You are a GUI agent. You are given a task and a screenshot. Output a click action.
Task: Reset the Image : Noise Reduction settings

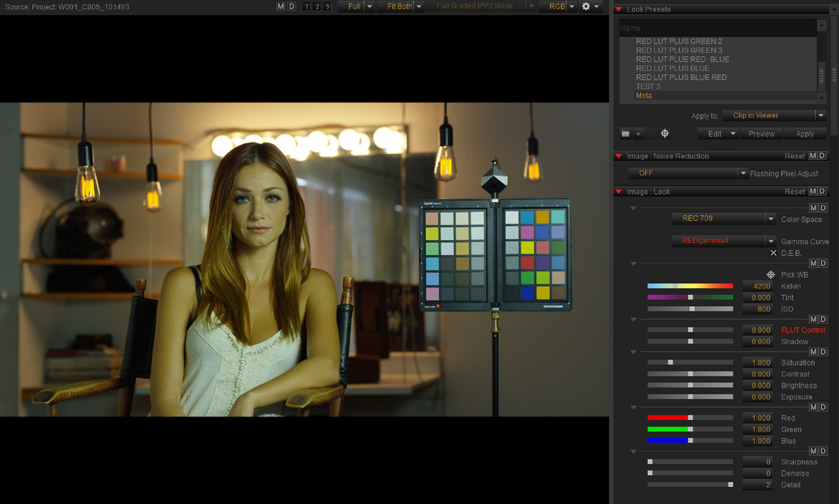point(794,156)
